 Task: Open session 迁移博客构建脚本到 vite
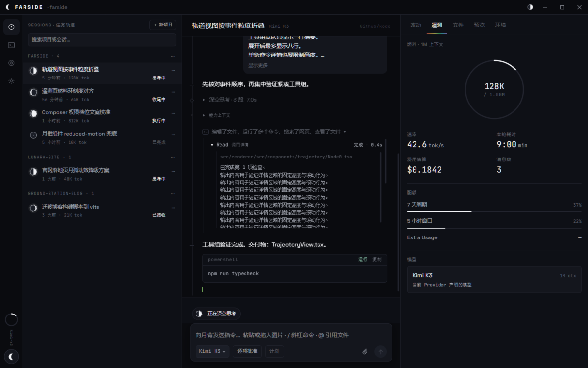coord(102,210)
